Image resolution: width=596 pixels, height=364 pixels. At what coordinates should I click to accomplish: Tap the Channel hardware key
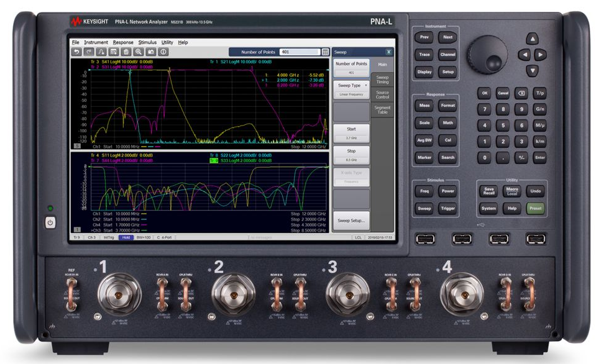447,54
